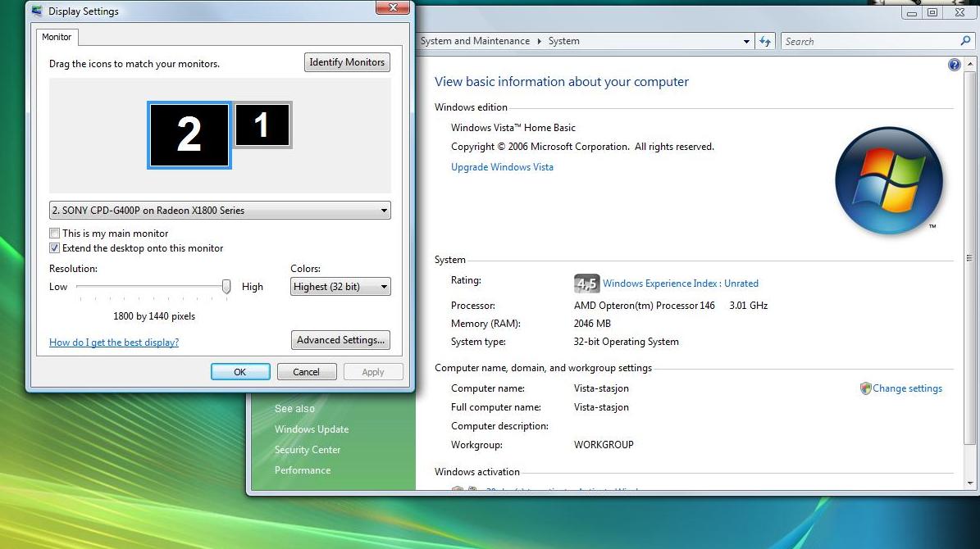Screen dimensions: 980x549
Task: Expand the breadcrumb arrow after System and Maintenance
Action: [x=539, y=41]
